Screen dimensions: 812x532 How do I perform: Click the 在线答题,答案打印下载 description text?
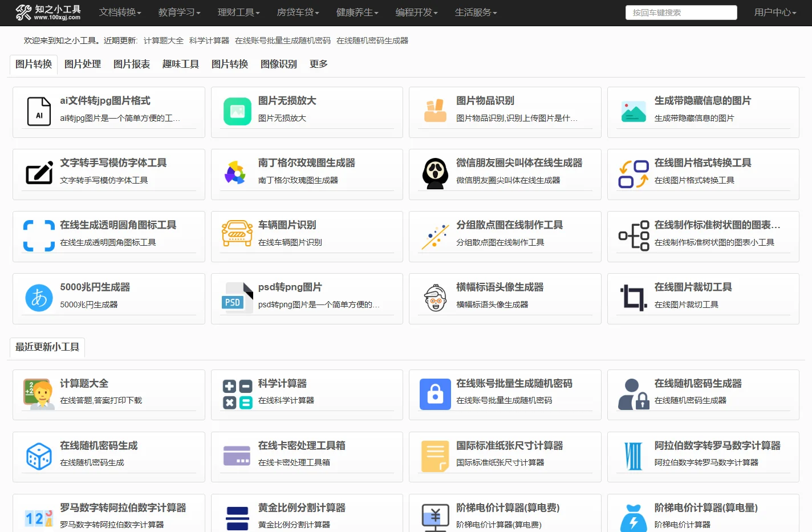[101, 401]
